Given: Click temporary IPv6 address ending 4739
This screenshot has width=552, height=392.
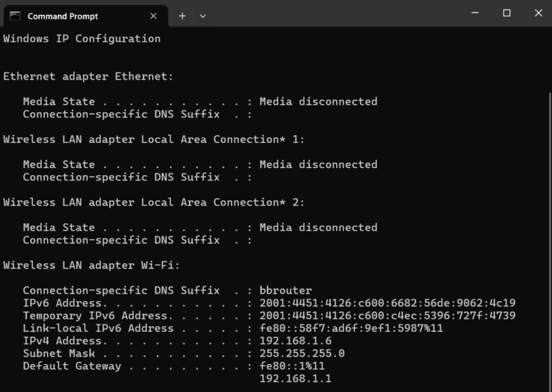Looking at the screenshot, I should point(387,315).
